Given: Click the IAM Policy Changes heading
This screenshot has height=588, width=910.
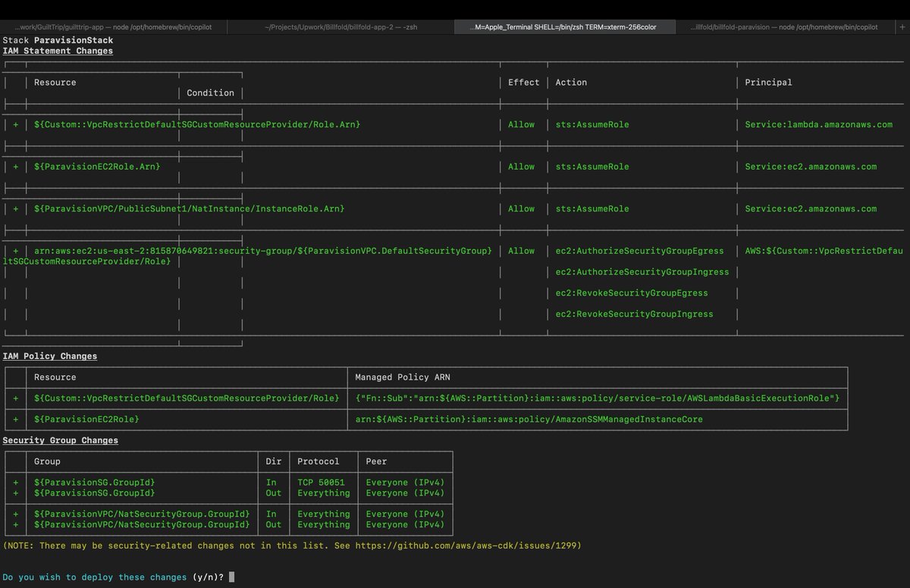Looking at the screenshot, I should pos(50,355).
